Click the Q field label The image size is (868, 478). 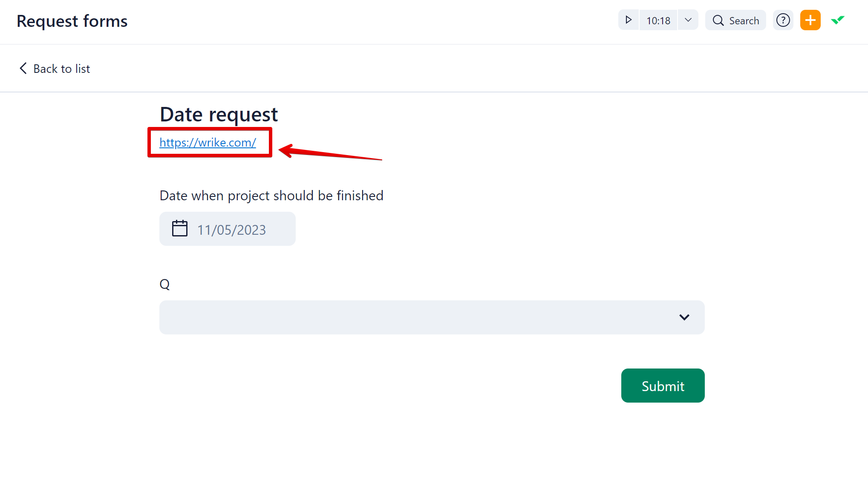(164, 284)
